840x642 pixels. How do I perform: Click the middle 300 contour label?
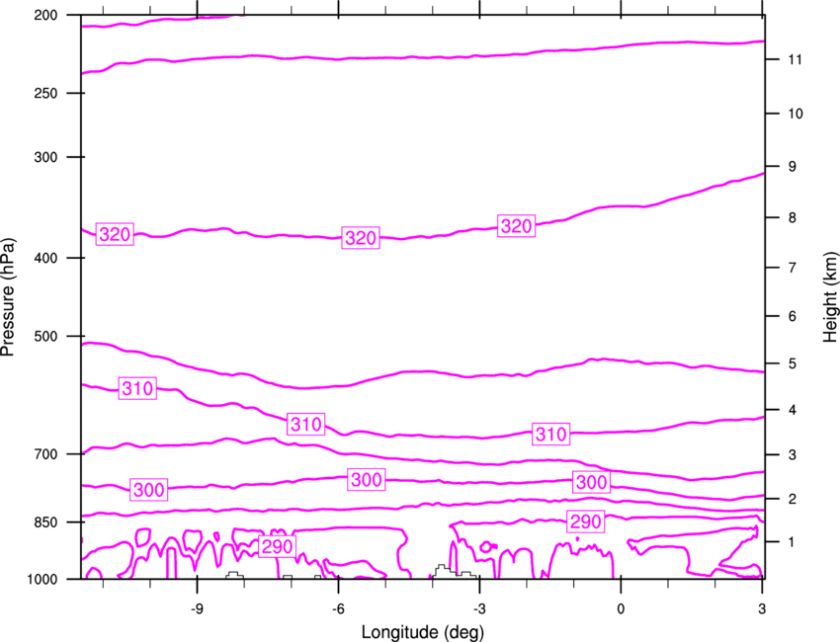(x=366, y=479)
